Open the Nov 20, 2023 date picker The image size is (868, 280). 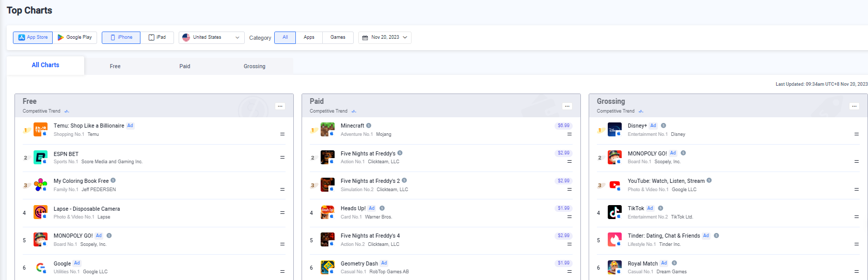[x=385, y=37]
